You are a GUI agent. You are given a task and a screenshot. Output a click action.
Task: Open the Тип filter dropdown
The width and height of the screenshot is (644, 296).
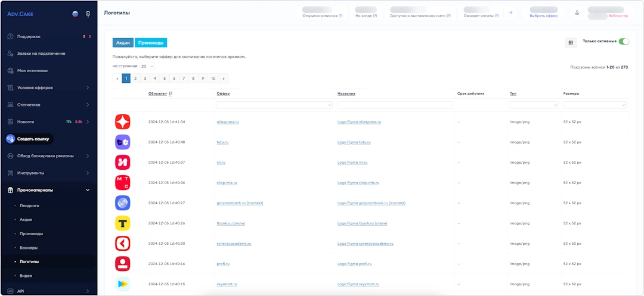click(534, 105)
